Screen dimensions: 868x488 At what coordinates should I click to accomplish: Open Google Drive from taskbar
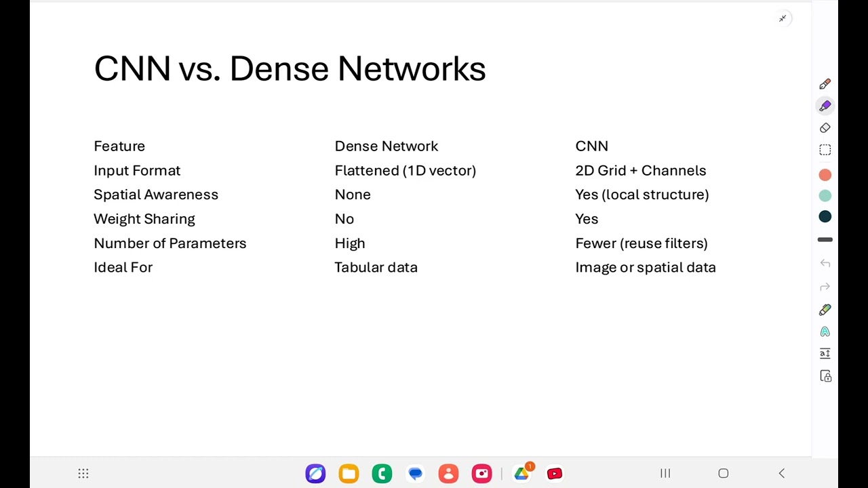click(x=522, y=473)
